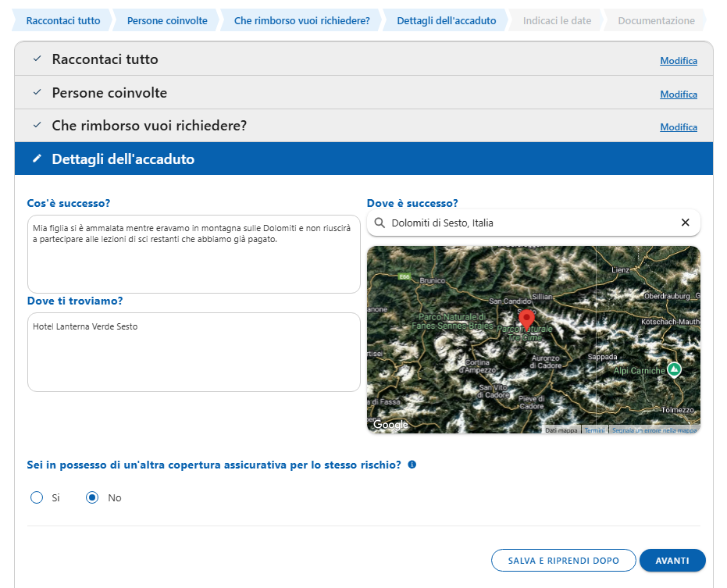
Task: Go to 'Raccontaci tutto' breadcrumb step
Action: point(63,20)
